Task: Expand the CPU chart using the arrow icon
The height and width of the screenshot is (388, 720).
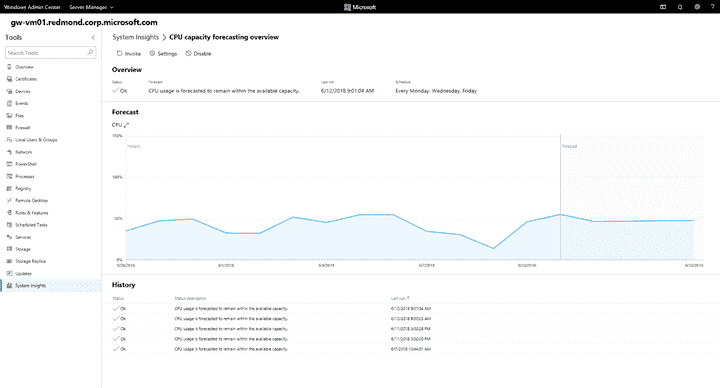Action: (x=127, y=125)
